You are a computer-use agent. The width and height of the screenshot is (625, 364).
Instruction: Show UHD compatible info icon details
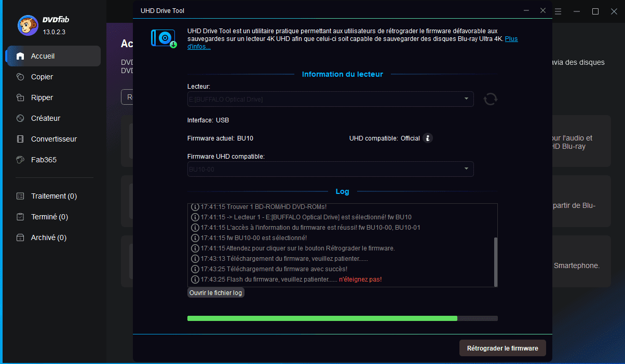[x=427, y=138]
